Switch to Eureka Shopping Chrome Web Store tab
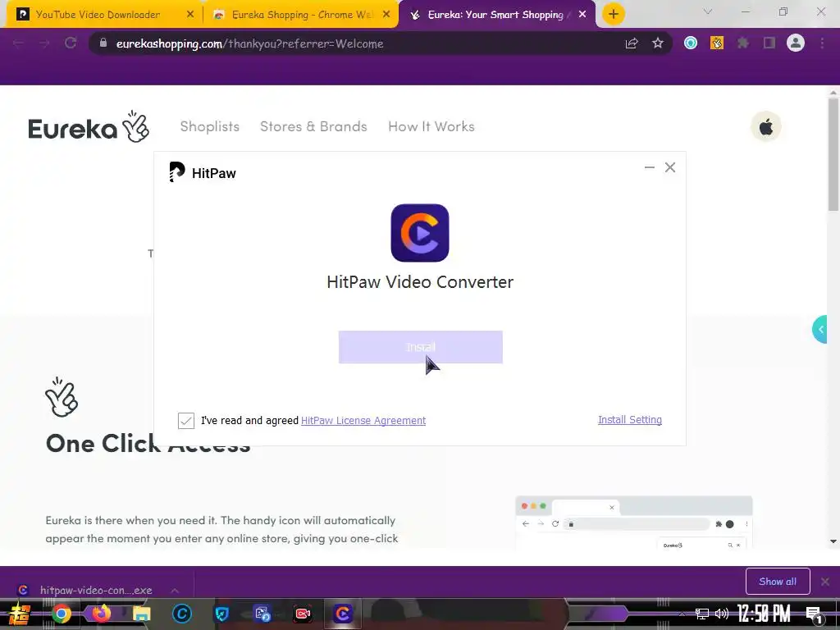This screenshot has height=630, width=840. (301, 15)
